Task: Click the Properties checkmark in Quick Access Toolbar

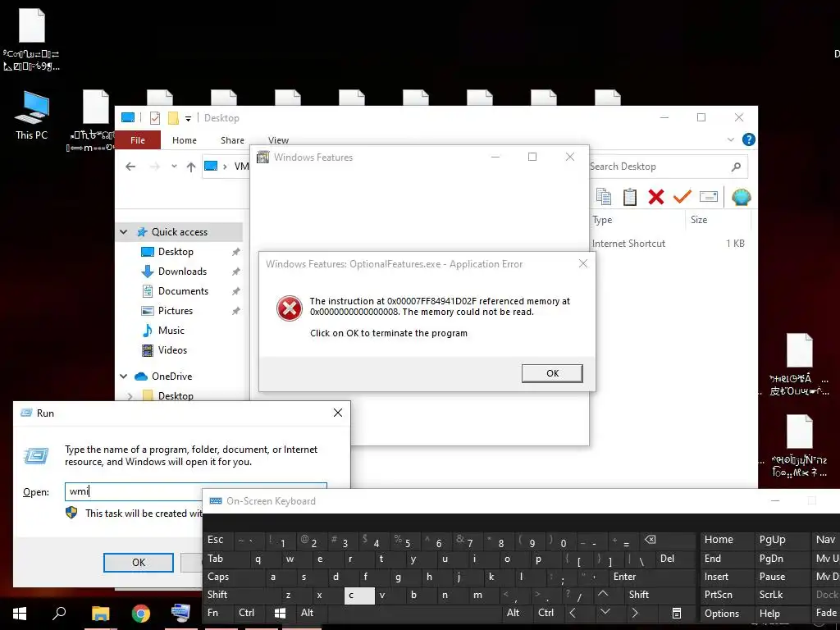Action: pos(155,118)
